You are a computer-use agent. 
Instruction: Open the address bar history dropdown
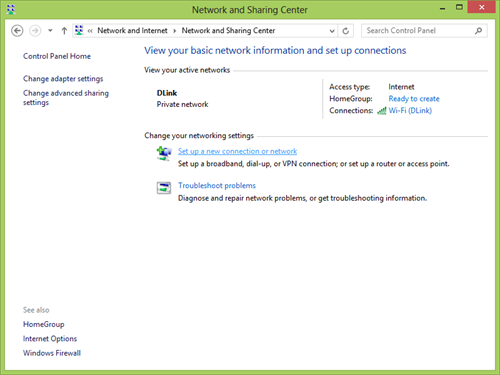coord(332,31)
